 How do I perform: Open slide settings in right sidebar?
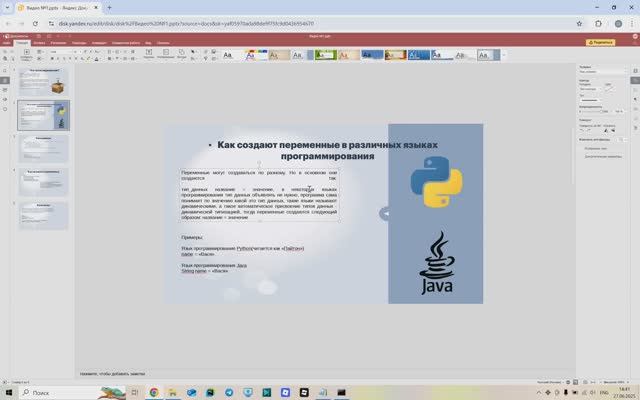click(635, 71)
